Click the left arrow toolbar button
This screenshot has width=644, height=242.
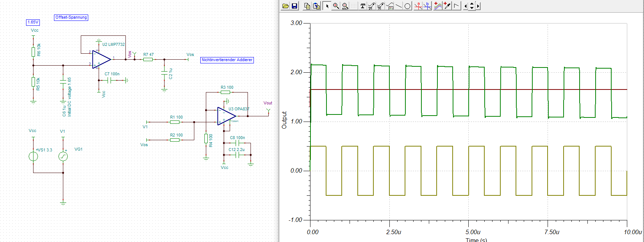465,6
